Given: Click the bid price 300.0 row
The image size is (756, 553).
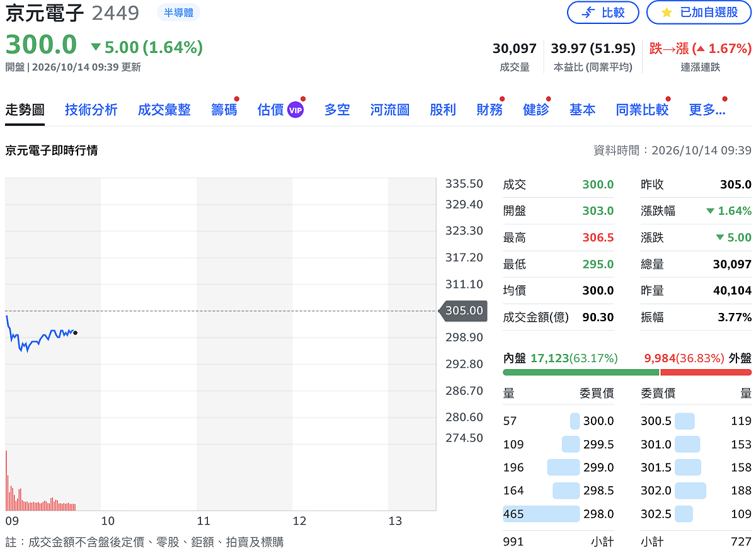Looking at the screenshot, I should click(559, 421).
